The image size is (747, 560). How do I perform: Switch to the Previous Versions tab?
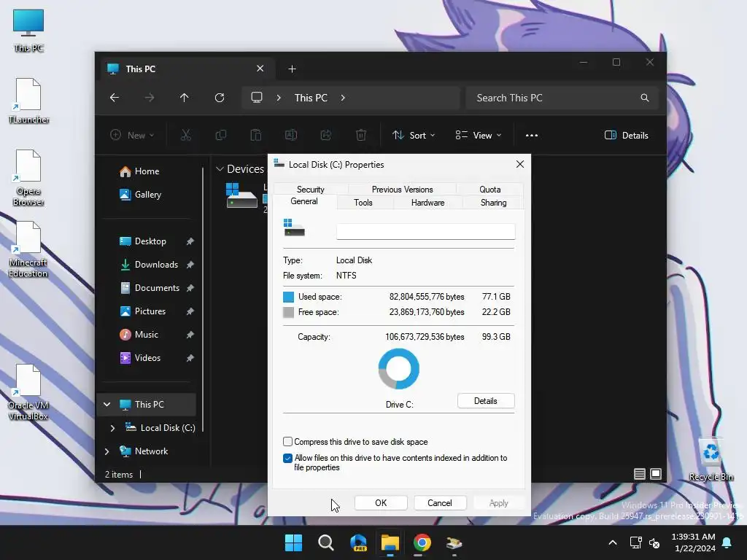point(402,189)
